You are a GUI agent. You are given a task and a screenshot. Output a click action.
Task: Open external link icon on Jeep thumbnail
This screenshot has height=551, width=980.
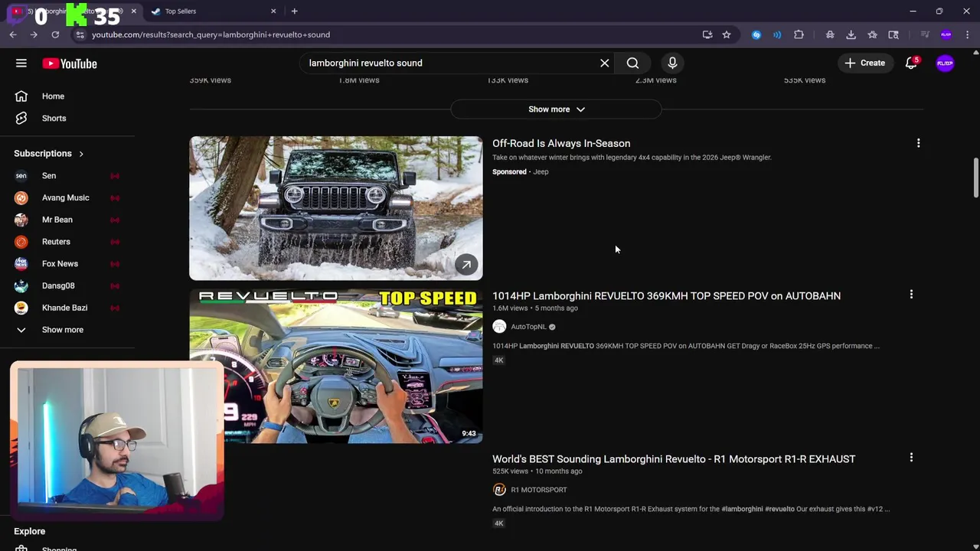tap(466, 265)
